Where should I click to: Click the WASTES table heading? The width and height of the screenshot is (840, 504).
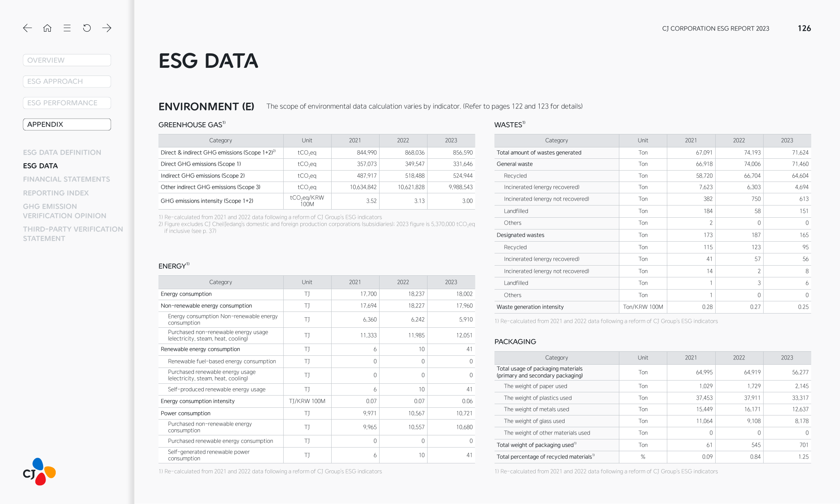point(510,125)
